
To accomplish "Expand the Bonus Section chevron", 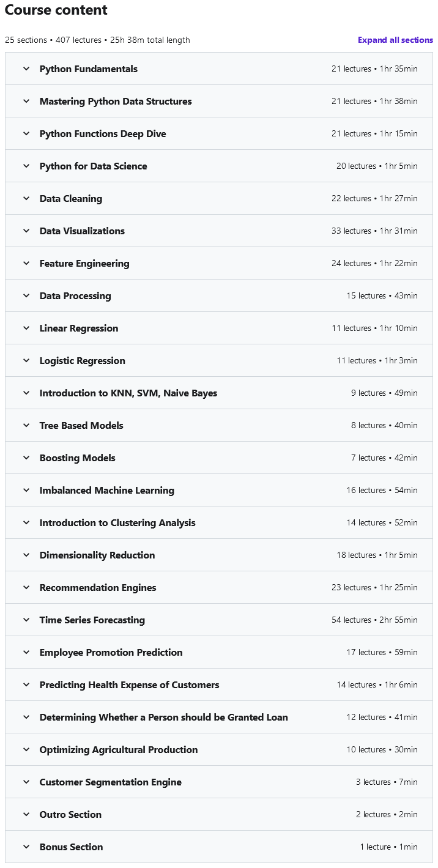I will tap(26, 847).
